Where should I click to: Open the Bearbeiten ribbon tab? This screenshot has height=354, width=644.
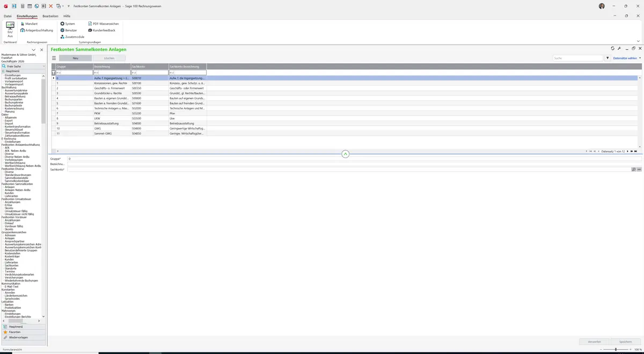50,16
